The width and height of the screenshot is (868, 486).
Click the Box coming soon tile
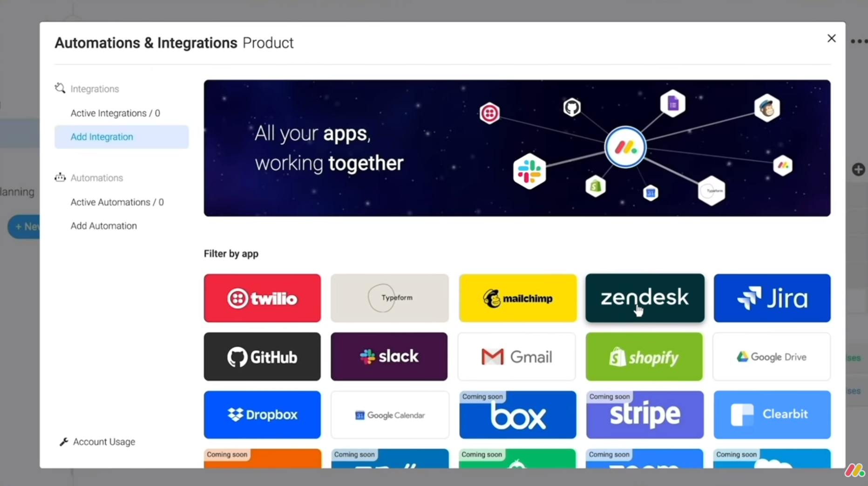(517, 415)
